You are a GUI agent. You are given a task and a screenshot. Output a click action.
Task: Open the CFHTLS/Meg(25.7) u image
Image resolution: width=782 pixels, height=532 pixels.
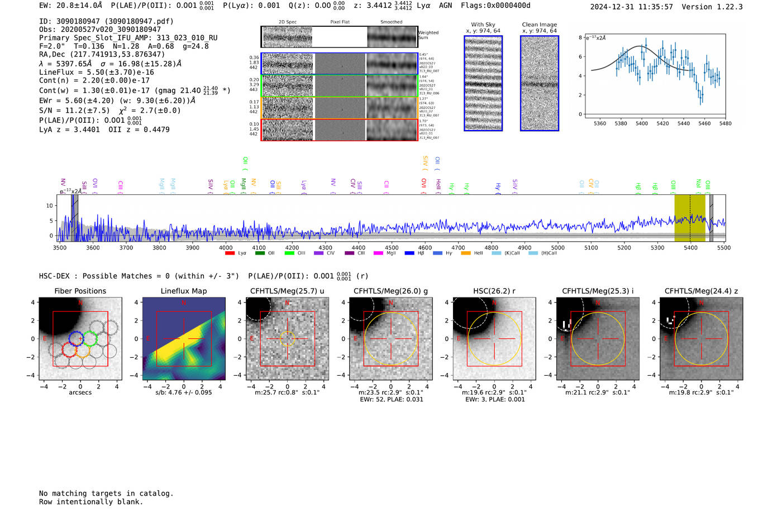point(287,339)
